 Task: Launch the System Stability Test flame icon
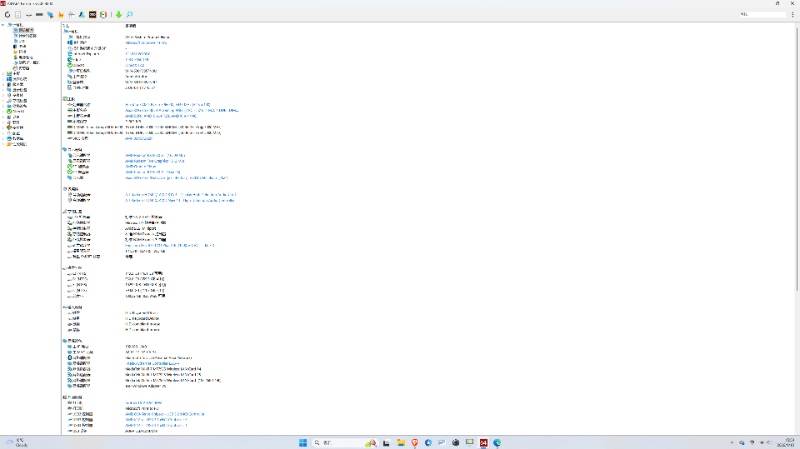click(x=61, y=15)
